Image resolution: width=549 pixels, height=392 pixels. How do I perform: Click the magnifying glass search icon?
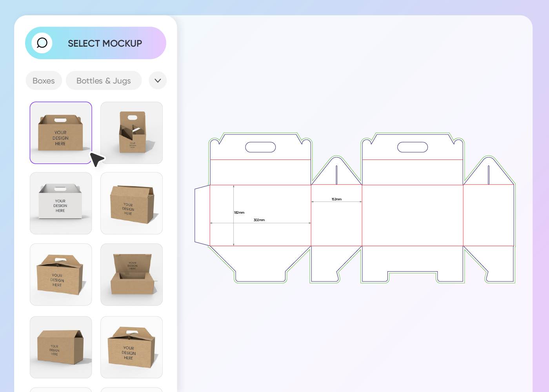coord(42,43)
